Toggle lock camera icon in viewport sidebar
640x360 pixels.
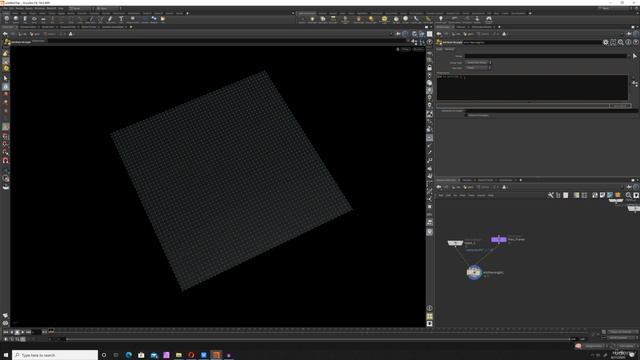click(429, 68)
